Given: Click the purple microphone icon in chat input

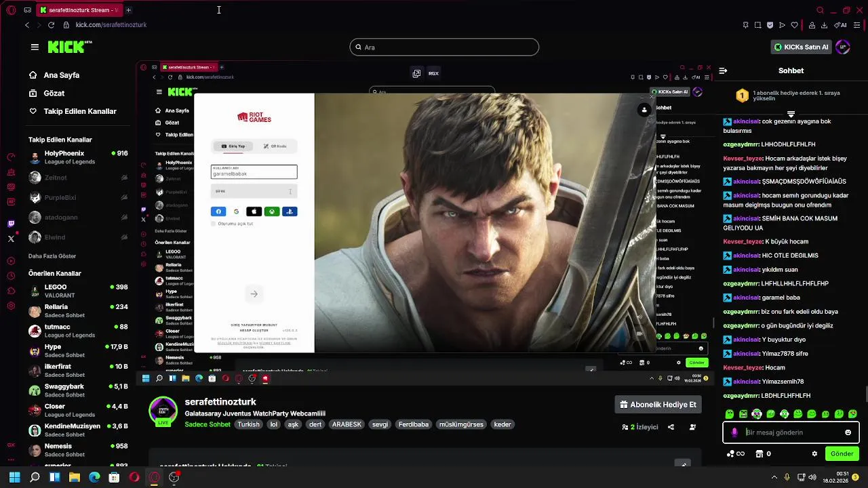Looking at the screenshot, I should coord(734,432).
